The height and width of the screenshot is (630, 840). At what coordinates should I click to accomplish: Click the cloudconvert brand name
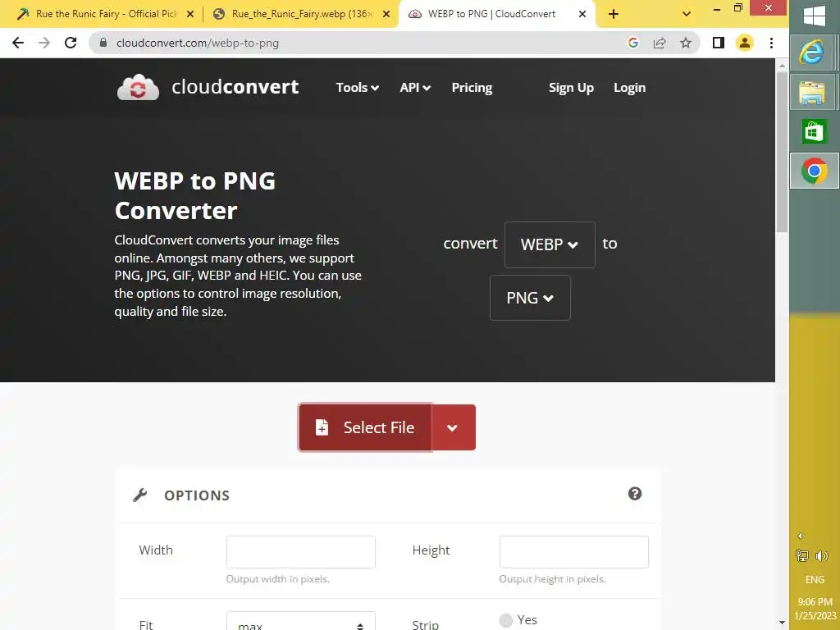tap(235, 87)
